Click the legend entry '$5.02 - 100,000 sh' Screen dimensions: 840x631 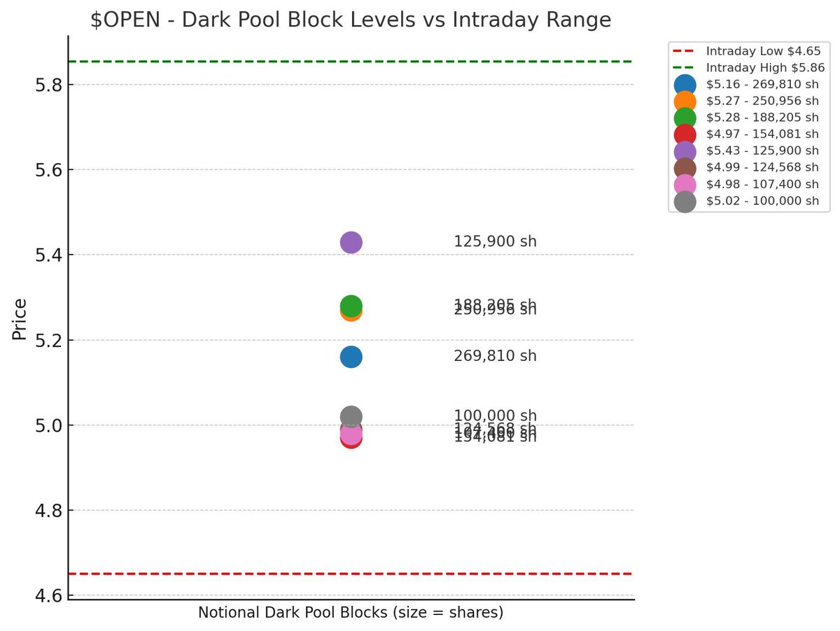[x=745, y=201]
